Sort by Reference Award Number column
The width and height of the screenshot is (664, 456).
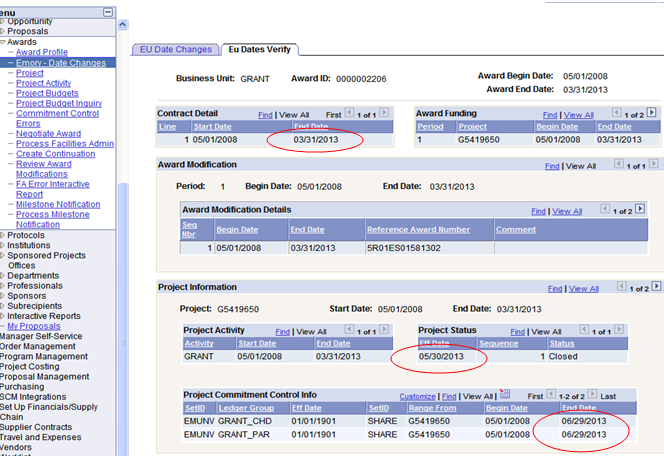coord(418,229)
